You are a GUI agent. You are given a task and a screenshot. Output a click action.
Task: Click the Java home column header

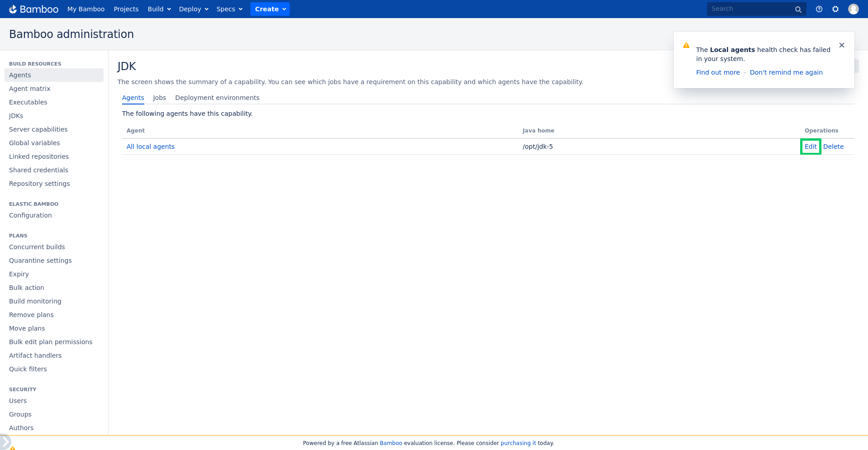click(x=538, y=131)
